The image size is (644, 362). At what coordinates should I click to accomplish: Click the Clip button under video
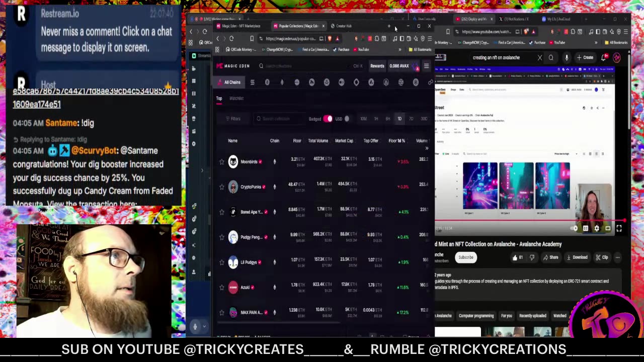[602, 257]
